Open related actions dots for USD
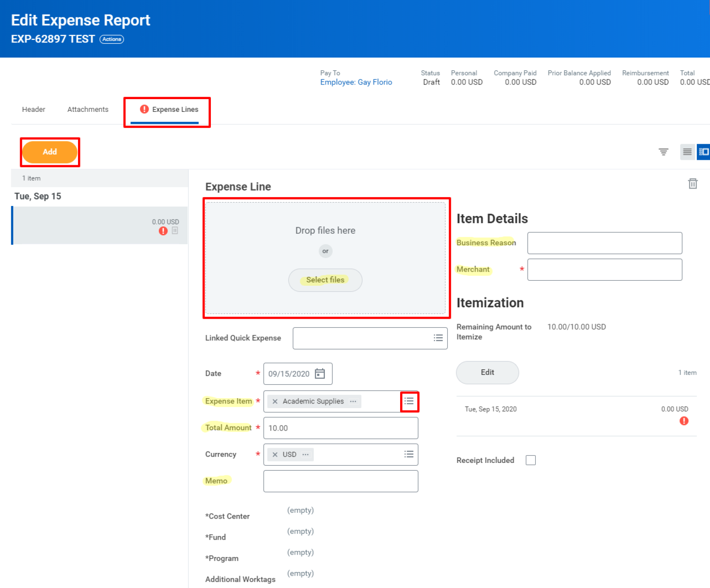Viewport: 710px width, 588px height. tap(305, 455)
